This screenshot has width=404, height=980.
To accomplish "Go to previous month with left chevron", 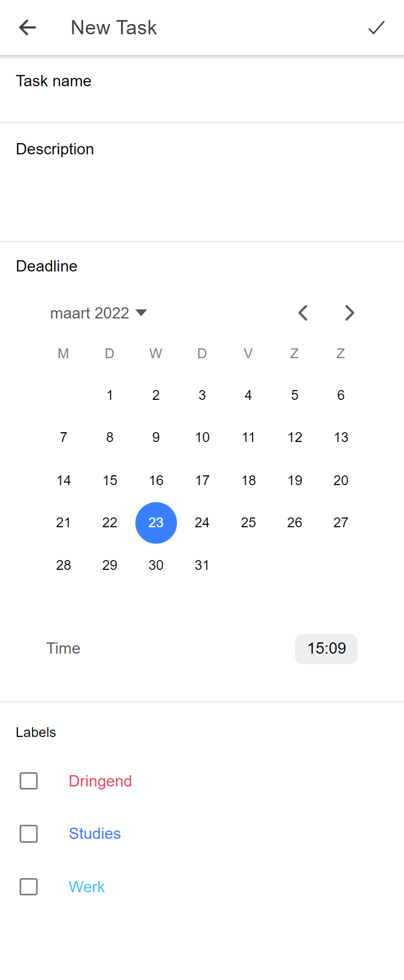I will click(303, 313).
